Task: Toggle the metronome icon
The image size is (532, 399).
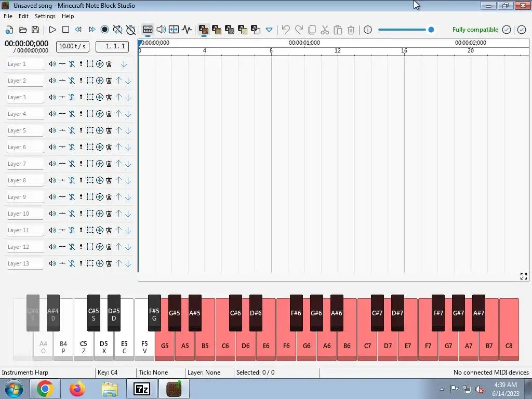Action: tap(130, 30)
